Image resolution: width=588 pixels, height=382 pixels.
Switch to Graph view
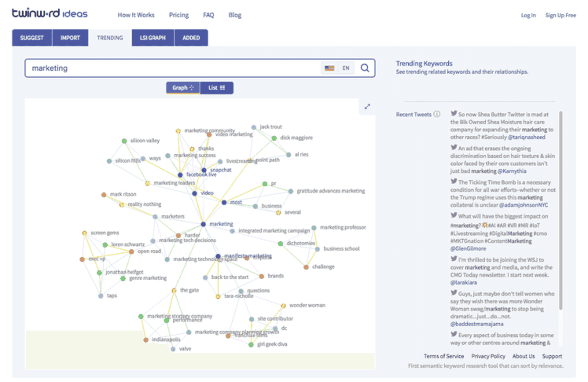click(183, 88)
